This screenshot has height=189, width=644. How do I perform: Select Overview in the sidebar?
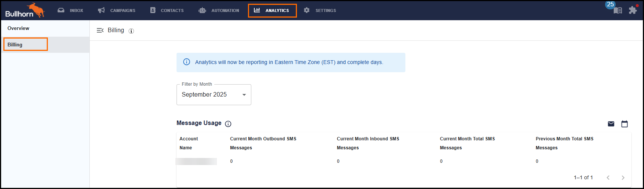pos(18,28)
